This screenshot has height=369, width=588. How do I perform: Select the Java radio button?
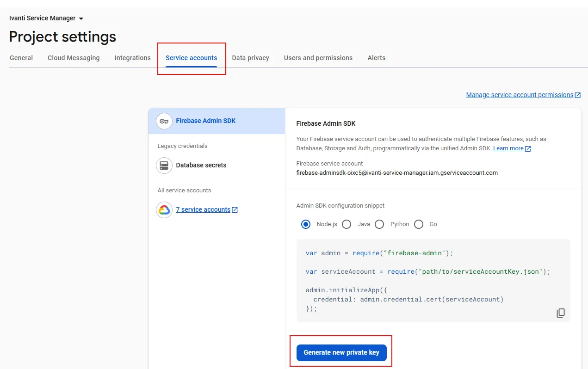pos(347,224)
